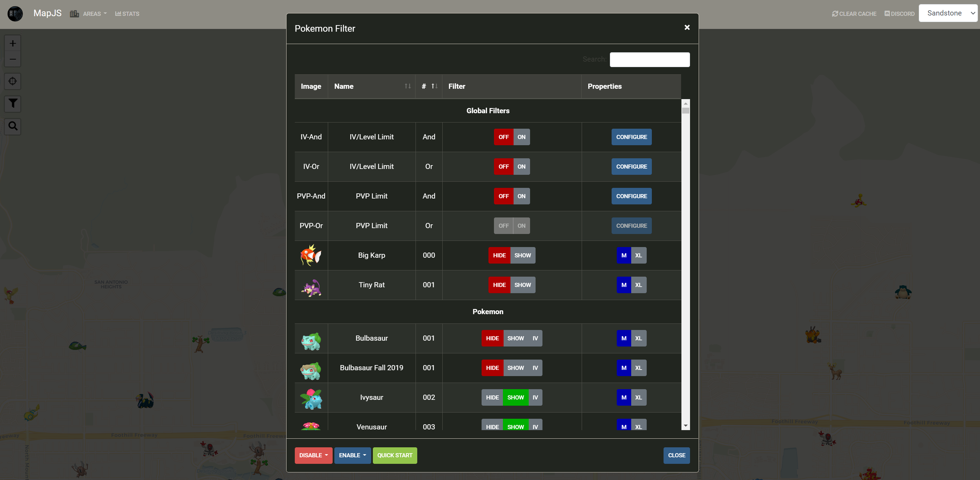Click the magnifying glass search icon
Viewport: 980px width, 480px height.
(x=12, y=126)
